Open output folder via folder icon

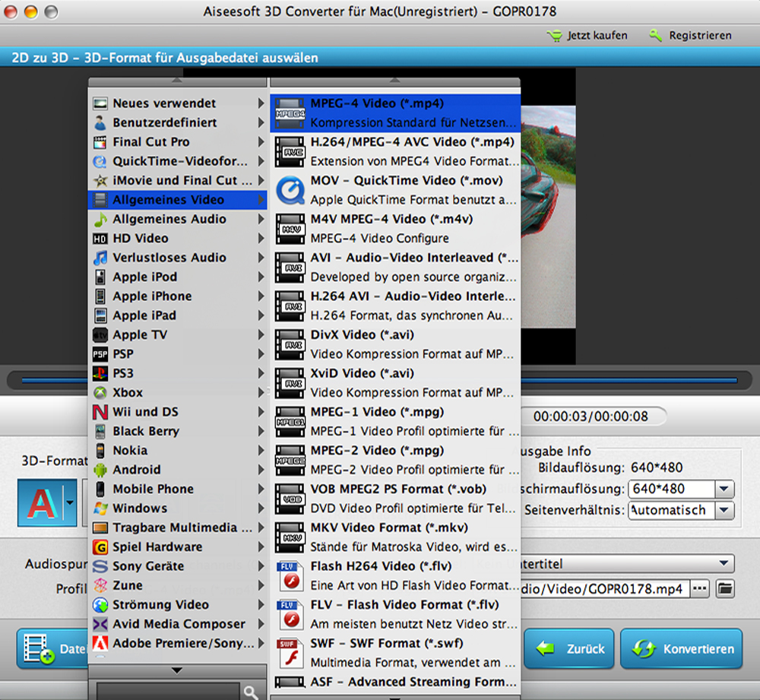click(x=725, y=588)
